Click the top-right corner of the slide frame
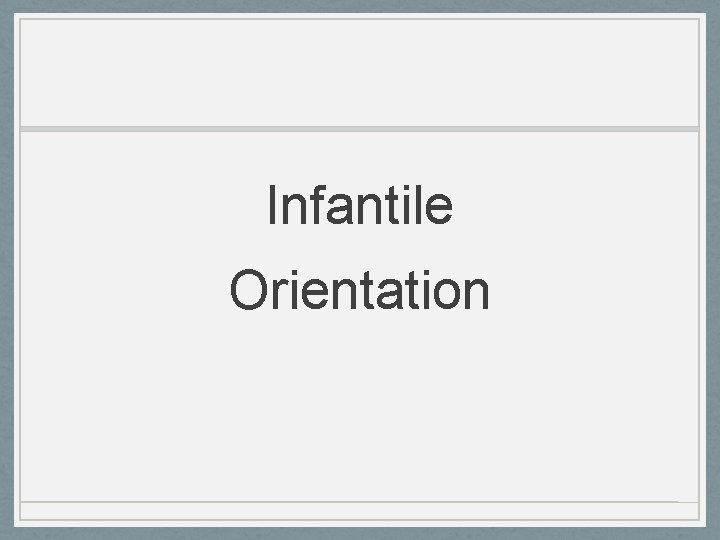This screenshot has width=720, height=540. 701,17
